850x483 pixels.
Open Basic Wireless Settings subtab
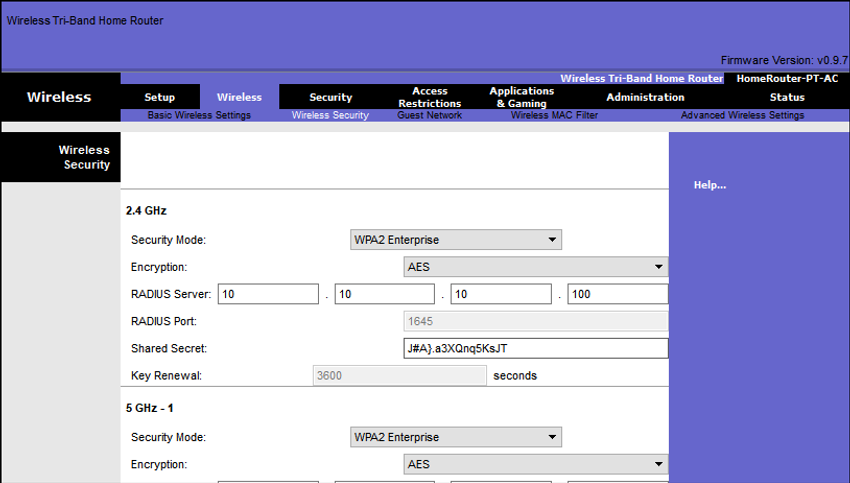pos(199,115)
